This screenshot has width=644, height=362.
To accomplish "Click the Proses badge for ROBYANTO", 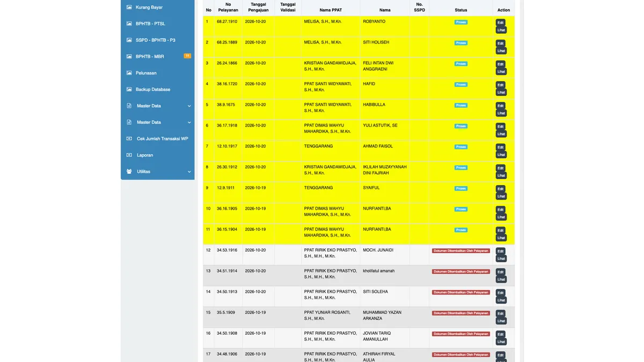I will click(461, 22).
